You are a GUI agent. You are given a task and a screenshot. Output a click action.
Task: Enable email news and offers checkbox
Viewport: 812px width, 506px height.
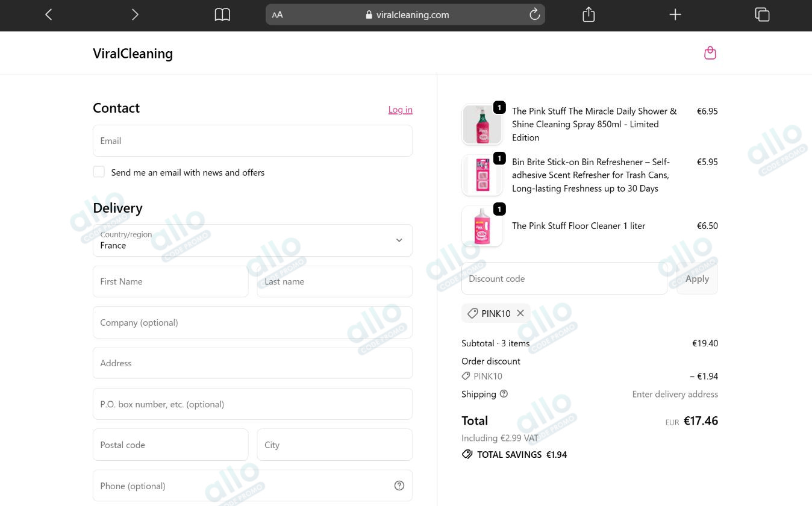(x=99, y=172)
